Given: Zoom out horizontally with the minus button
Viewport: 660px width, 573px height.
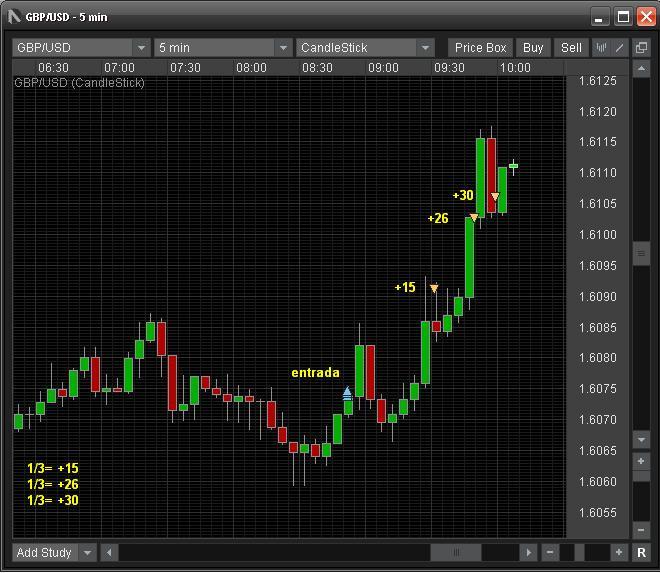Looking at the screenshot, I should [x=550, y=553].
